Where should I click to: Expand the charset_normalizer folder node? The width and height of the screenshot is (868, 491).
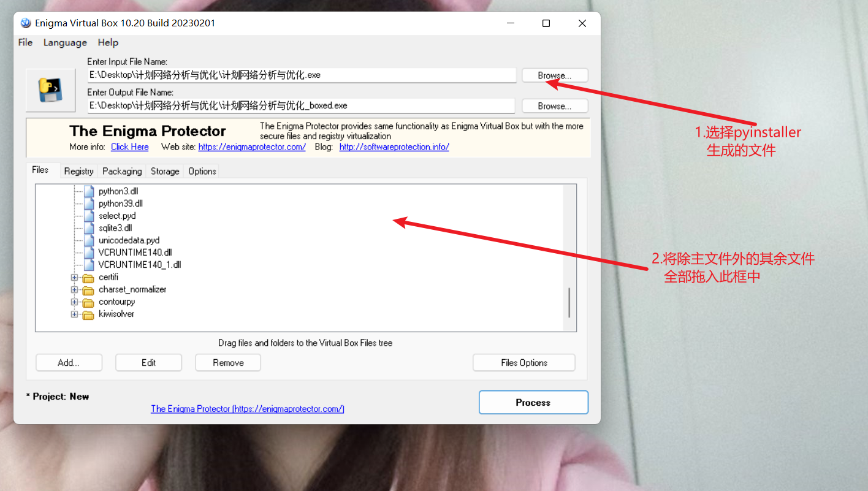point(74,289)
